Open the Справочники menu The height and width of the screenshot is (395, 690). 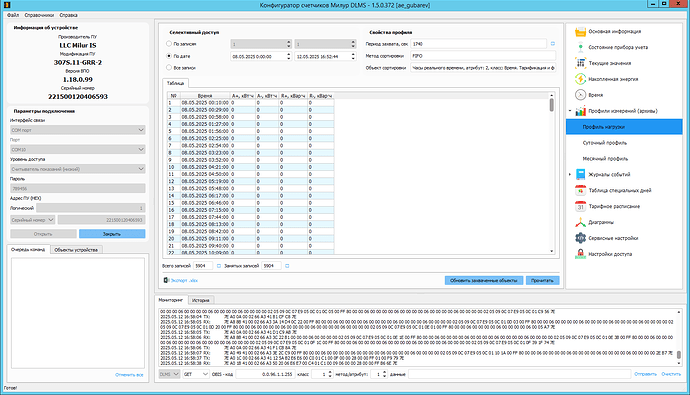(39, 15)
